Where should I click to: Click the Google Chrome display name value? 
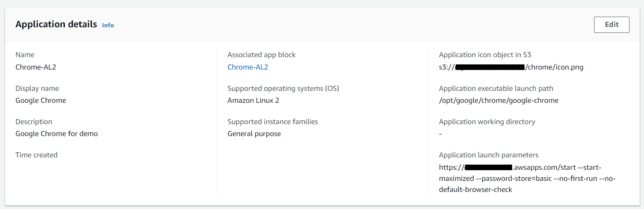41,100
